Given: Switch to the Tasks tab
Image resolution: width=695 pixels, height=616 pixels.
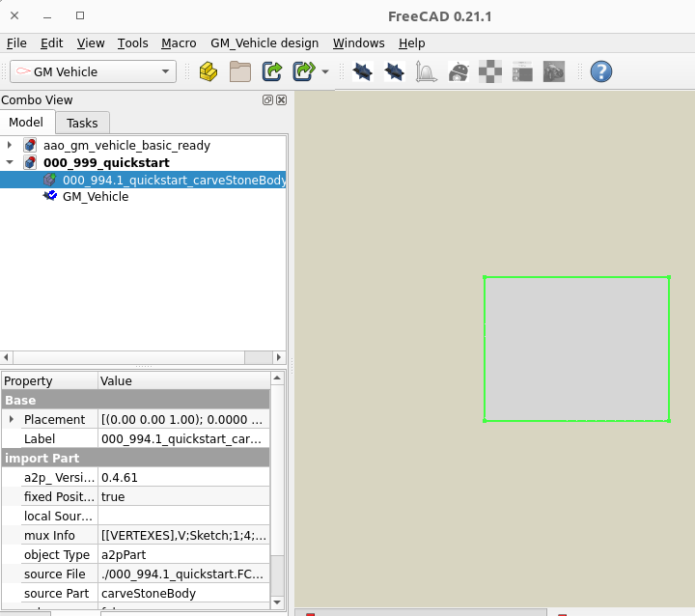Looking at the screenshot, I should [x=82, y=123].
